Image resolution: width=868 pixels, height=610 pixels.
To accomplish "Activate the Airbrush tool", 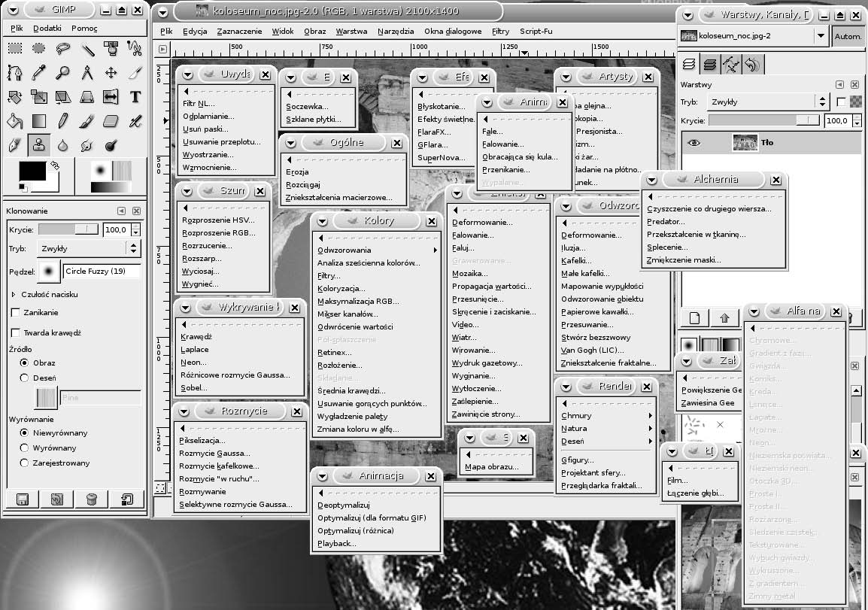I will click(x=135, y=120).
